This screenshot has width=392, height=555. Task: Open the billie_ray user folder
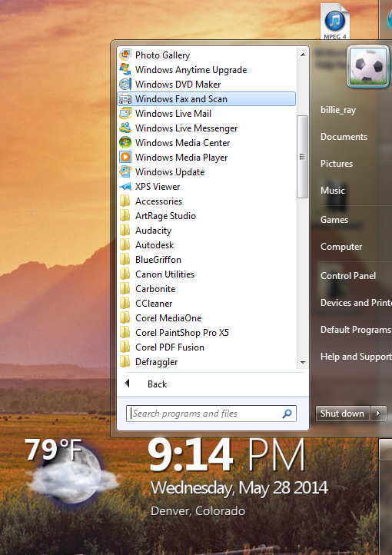coord(338,110)
